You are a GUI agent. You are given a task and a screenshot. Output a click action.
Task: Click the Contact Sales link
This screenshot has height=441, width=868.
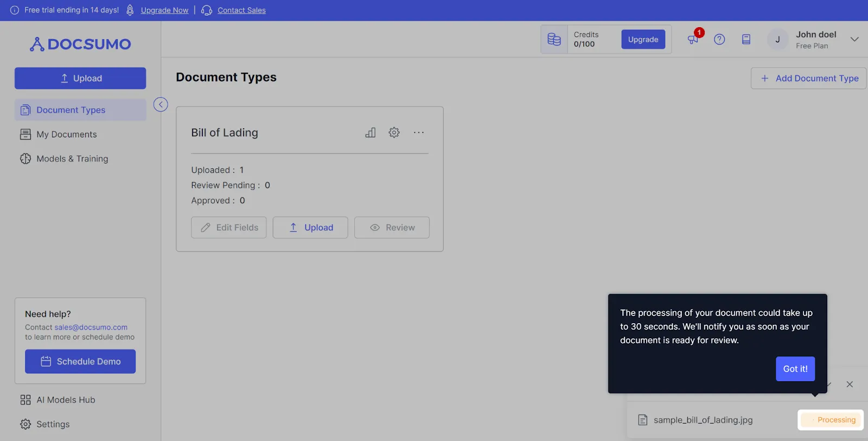tap(241, 10)
